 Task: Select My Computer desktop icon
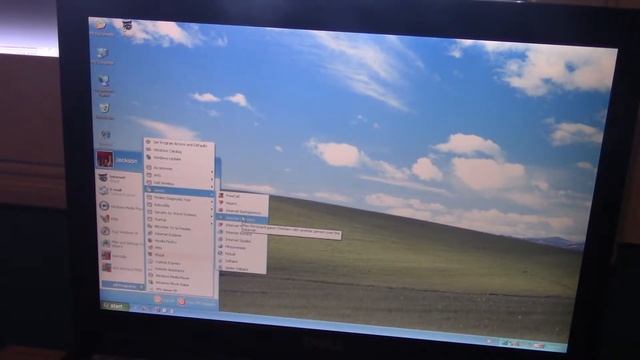tap(102, 55)
